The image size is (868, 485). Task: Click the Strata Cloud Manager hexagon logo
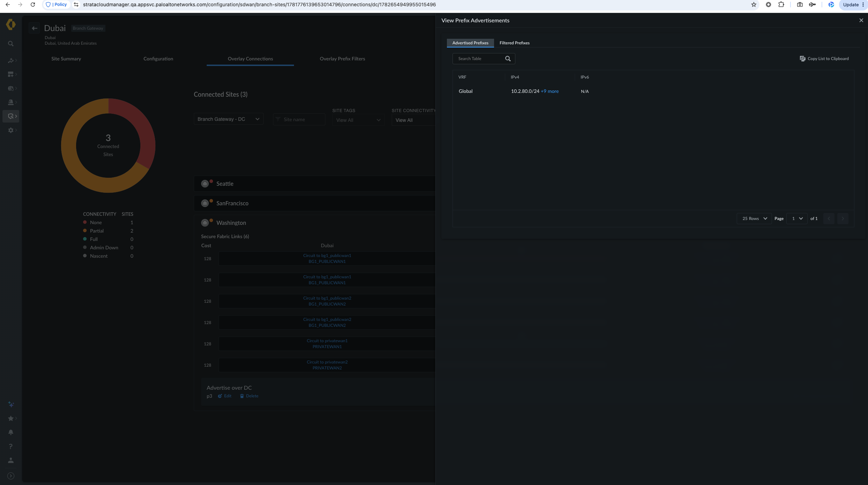pos(11,24)
